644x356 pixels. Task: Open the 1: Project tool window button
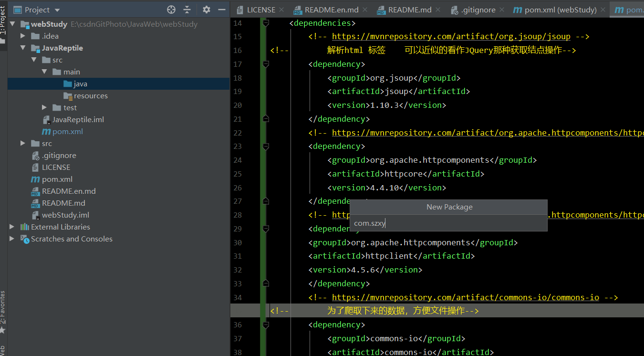pos(3,25)
